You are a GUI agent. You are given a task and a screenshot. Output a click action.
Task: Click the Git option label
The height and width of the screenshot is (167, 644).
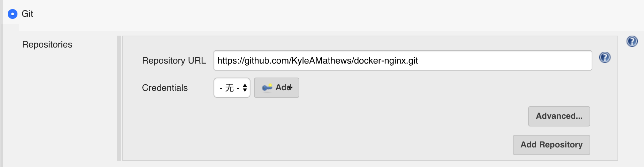click(x=27, y=14)
